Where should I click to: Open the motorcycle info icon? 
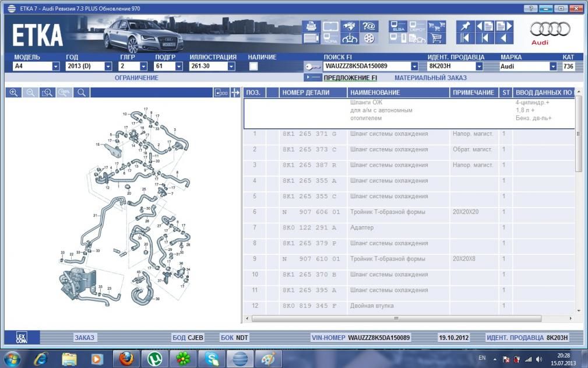pyautogui.click(x=350, y=38)
